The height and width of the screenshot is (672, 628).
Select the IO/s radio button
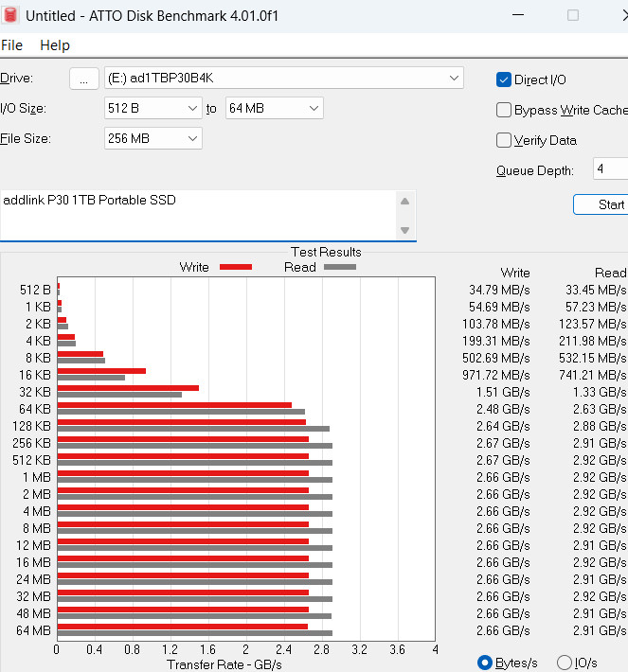click(565, 663)
